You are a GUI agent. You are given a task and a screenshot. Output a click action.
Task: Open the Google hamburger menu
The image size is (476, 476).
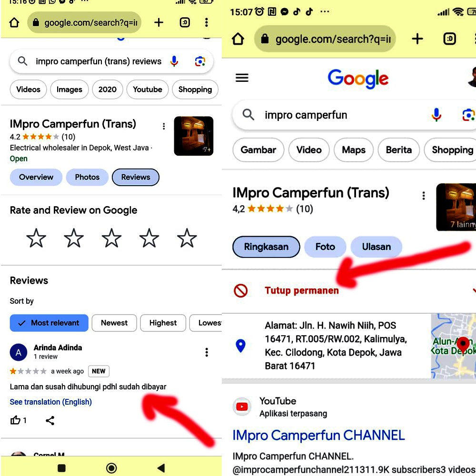pyautogui.click(x=242, y=78)
